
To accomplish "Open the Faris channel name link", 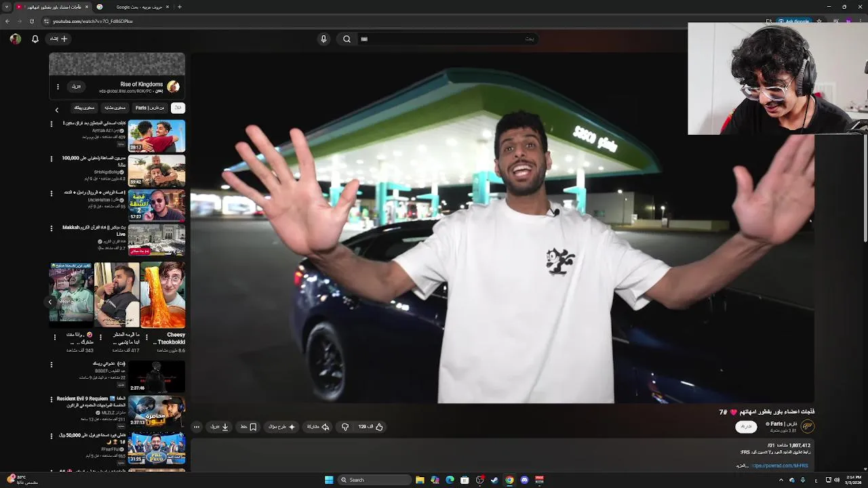I will (783, 424).
